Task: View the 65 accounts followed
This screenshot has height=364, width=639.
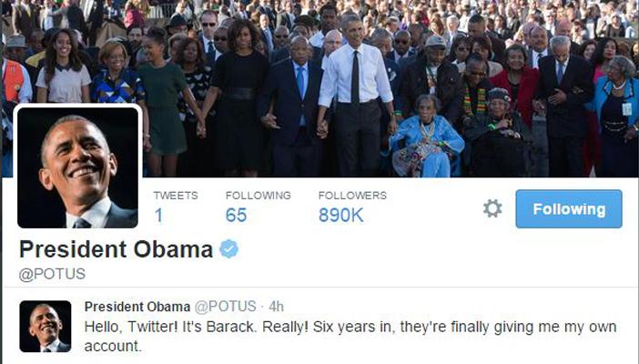Action: click(237, 216)
